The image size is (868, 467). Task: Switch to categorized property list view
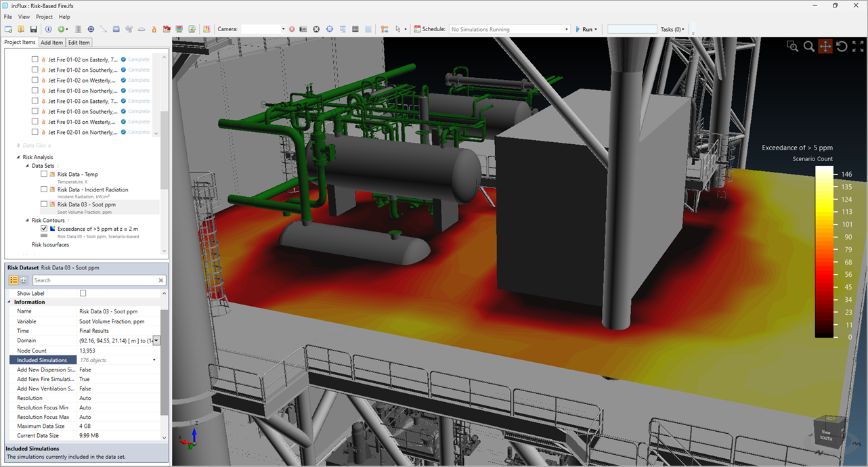[14, 280]
